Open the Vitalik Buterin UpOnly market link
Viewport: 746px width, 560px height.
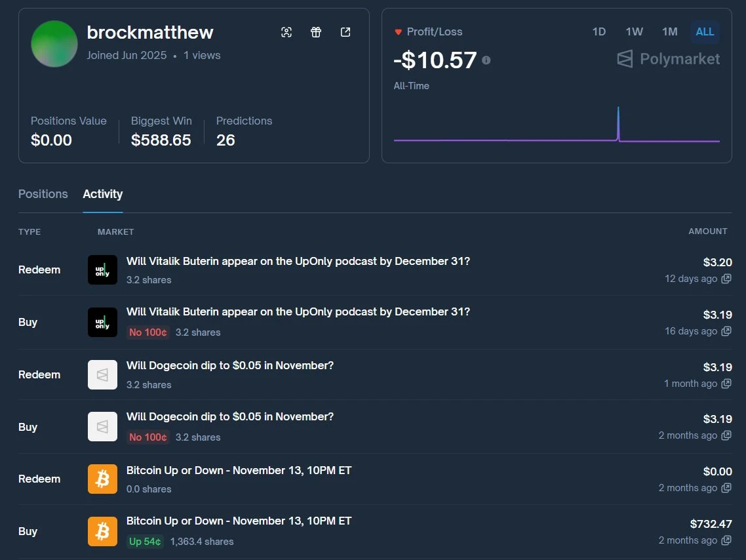click(x=298, y=261)
